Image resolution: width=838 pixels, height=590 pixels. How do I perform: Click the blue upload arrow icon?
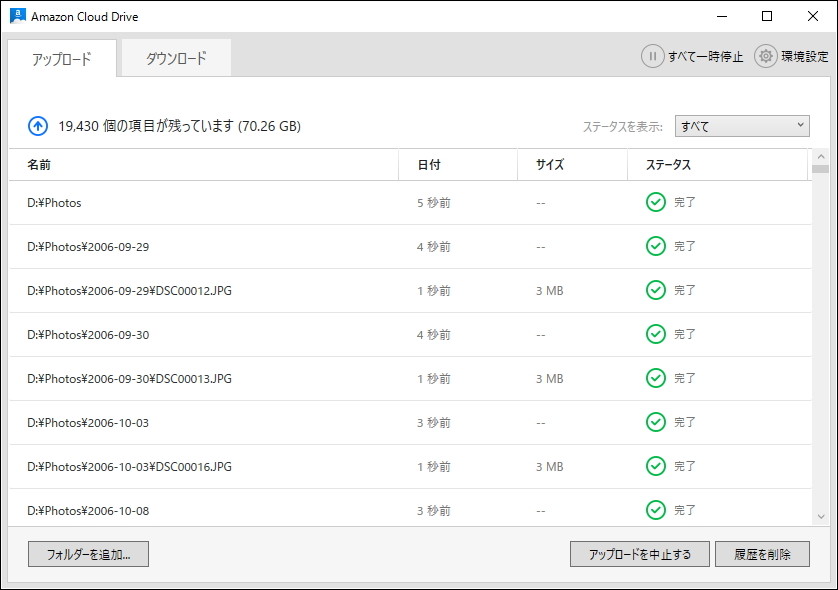click(x=38, y=126)
